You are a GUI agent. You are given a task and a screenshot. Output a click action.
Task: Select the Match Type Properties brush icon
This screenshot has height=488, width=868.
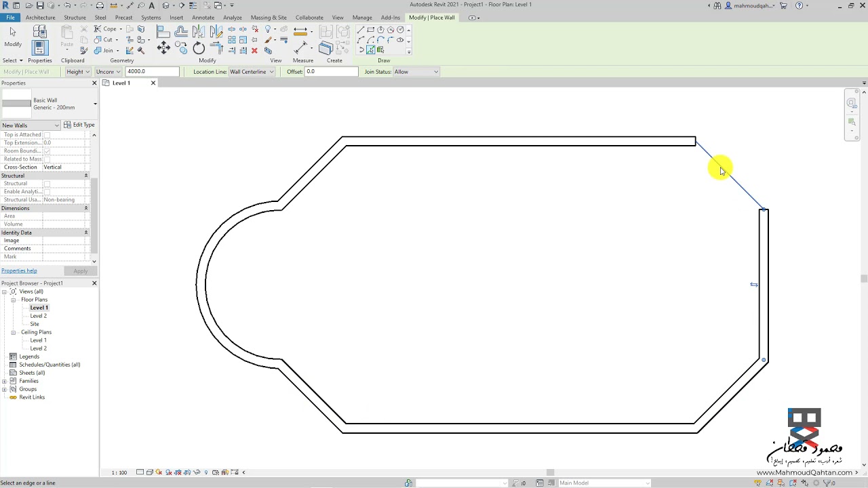pos(84,51)
